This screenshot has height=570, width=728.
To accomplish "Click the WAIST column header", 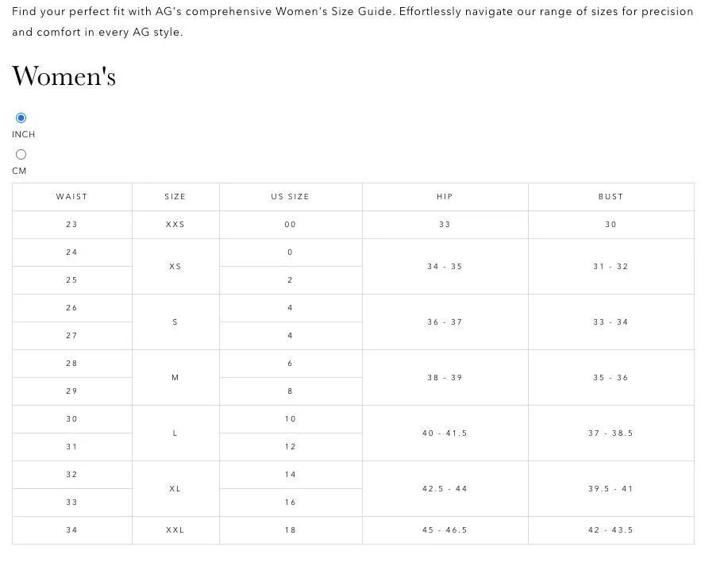I will 72,197.
